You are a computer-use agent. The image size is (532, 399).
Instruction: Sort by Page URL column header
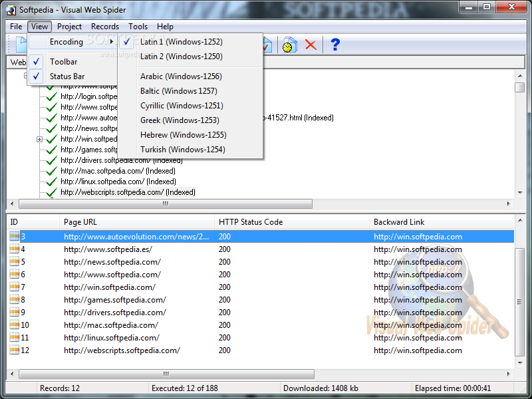(x=137, y=222)
